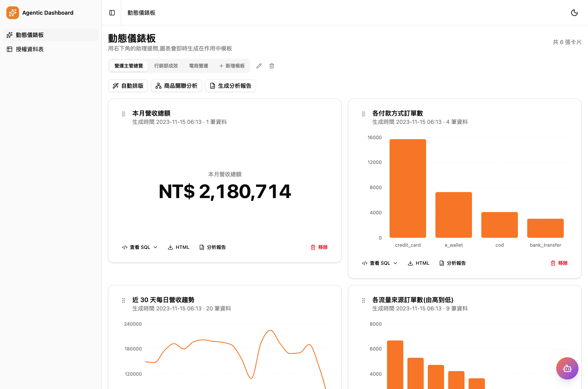Click the tallest bar in 各流量來源訂單數 chart
The image size is (588, 389).
coord(395,365)
